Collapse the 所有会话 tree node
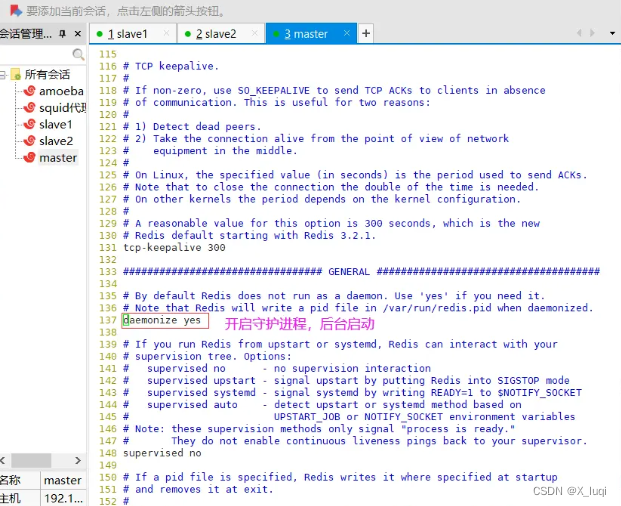The width and height of the screenshot is (621, 506). [x=3, y=74]
